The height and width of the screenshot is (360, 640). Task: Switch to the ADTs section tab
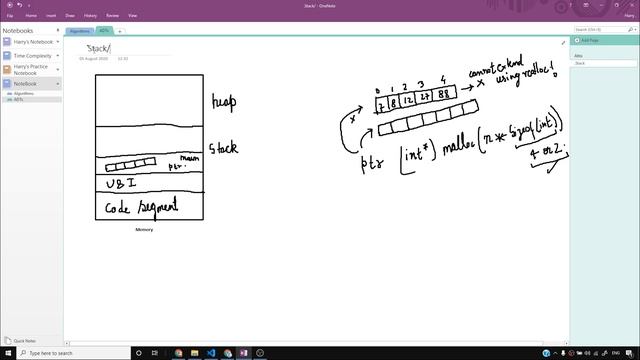104,31
